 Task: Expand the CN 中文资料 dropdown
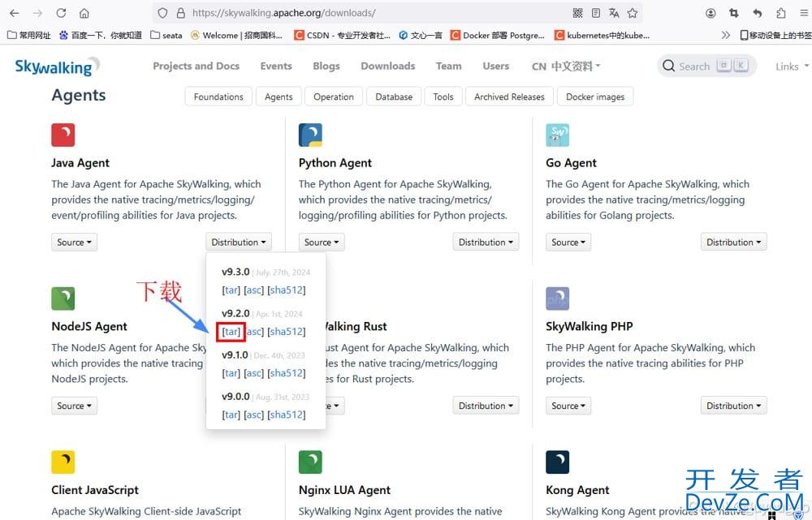(566, 67)
